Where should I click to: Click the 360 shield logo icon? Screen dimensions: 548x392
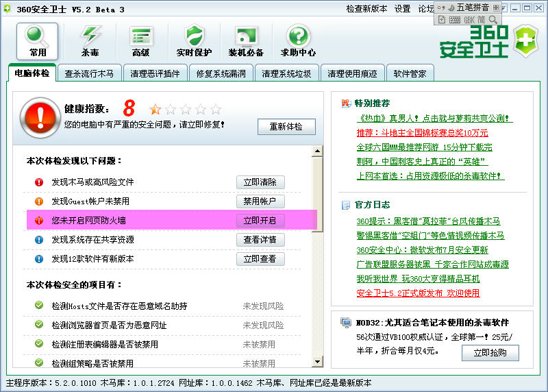[x=525, y=40]
